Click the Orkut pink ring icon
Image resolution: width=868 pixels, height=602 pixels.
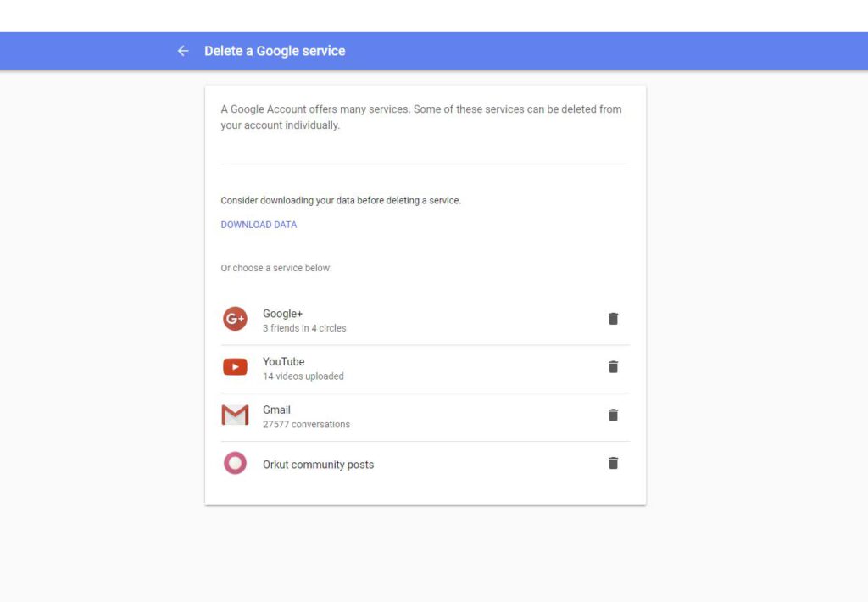tap(236, 464)
